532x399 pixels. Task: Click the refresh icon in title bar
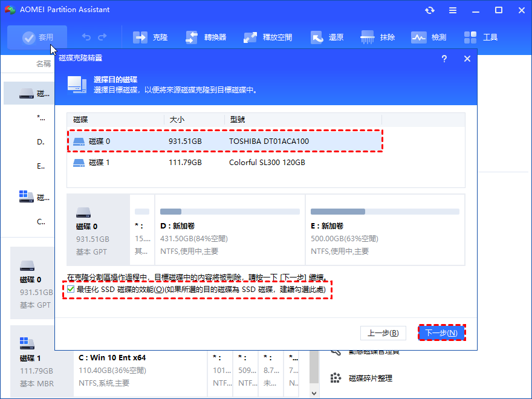[430, 10]
